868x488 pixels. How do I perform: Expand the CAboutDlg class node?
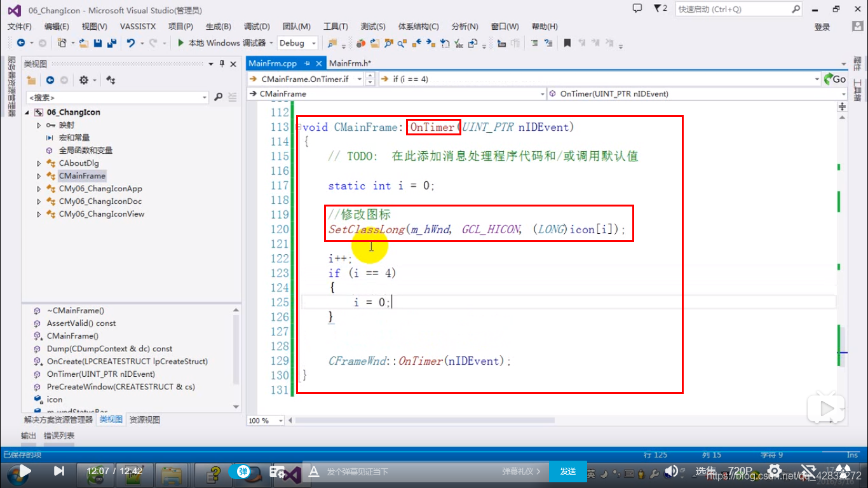(39, 163)
